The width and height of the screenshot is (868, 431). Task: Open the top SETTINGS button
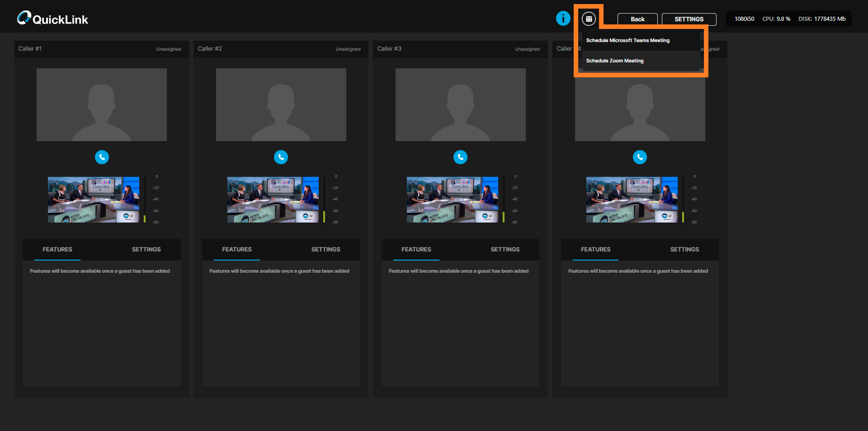tap(689, 19)
